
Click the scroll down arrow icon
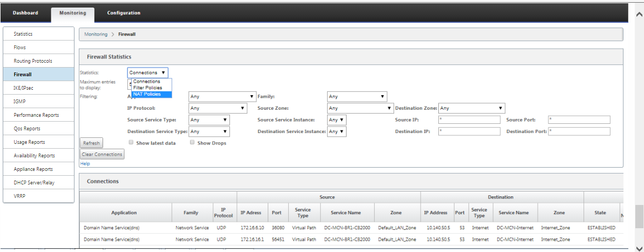pos(639,248)
